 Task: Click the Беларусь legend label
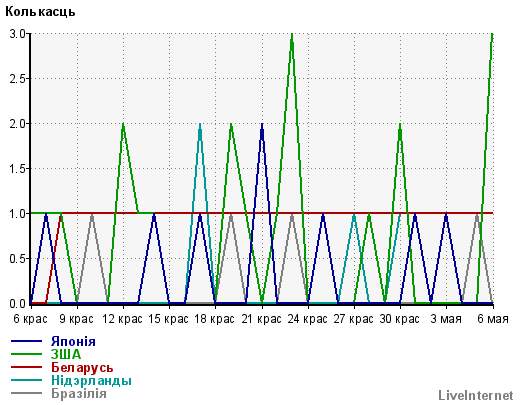pos(82,367)
